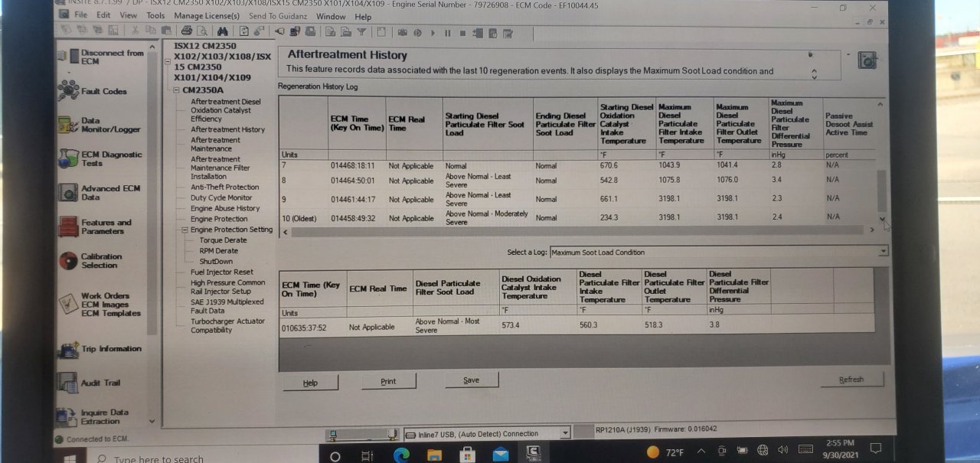Open Inquire Data Extraction in sidebar
The image size is (980, 463).
94,416
